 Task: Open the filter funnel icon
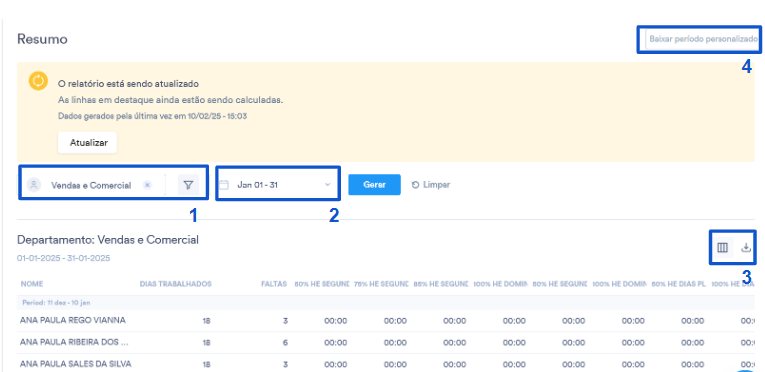tap(188, 185)
